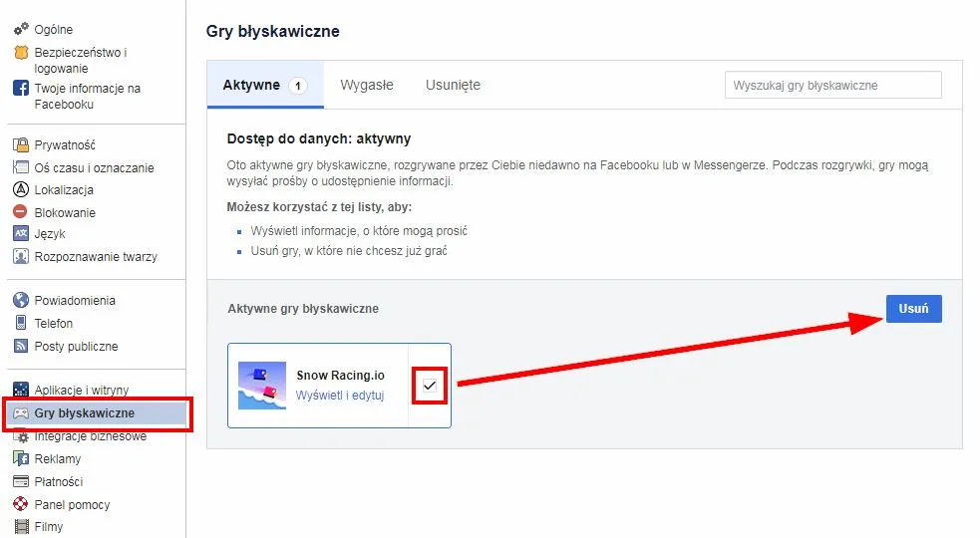Go to Integracje biznesowe settings
980x538 pixels.
(91, 436)
